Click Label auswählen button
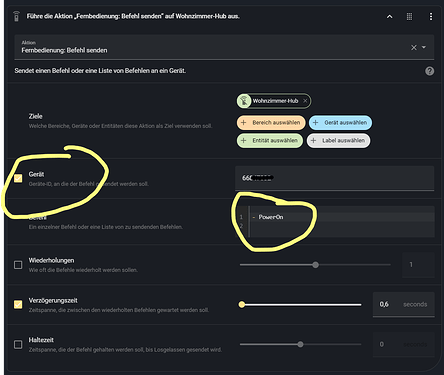 (x=338, y=140)
